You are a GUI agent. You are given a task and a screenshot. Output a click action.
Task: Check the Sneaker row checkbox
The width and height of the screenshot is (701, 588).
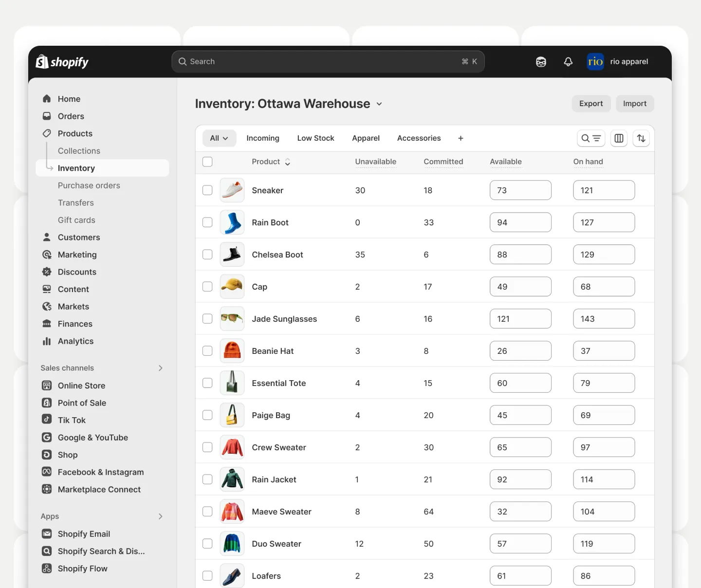point(207,190)
